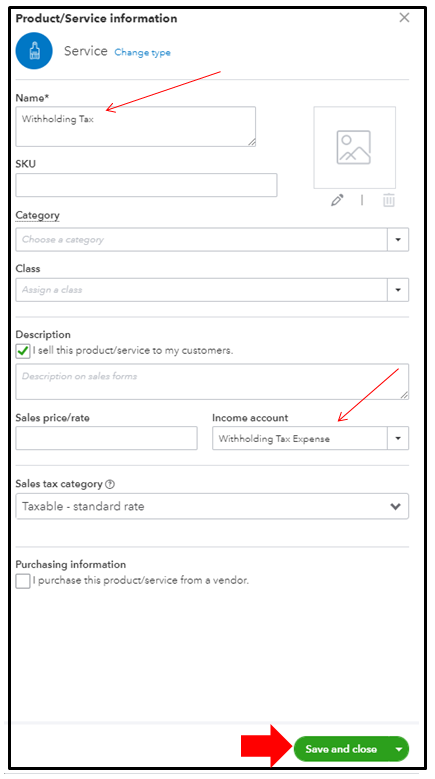Uncheck I sell this product/service checkbox
435x779 pixels.
click(23, 352)
